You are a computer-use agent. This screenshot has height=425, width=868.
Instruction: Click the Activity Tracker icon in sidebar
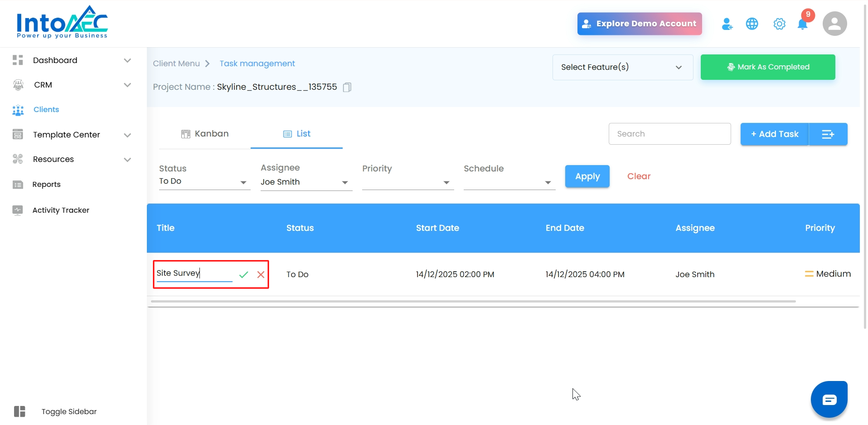tap(18, 210)
